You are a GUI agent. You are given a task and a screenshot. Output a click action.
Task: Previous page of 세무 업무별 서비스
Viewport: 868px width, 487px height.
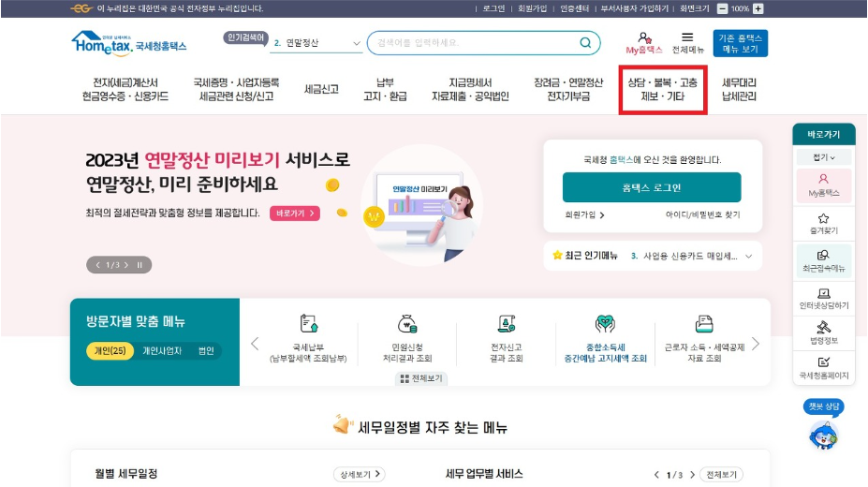656,474
